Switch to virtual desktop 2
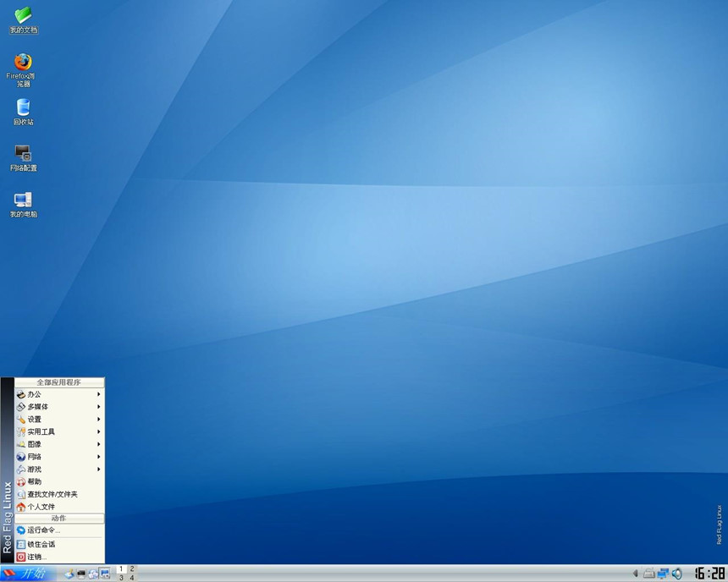Screen dimensions: 728x582 [x=132, y=569]
